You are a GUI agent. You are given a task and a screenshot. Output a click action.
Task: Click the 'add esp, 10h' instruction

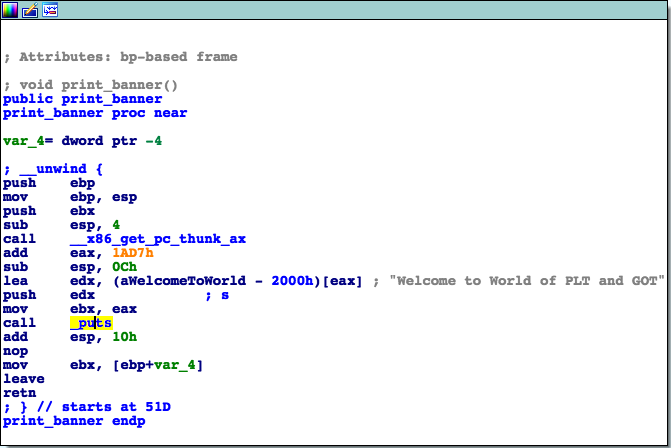[70, 337]
